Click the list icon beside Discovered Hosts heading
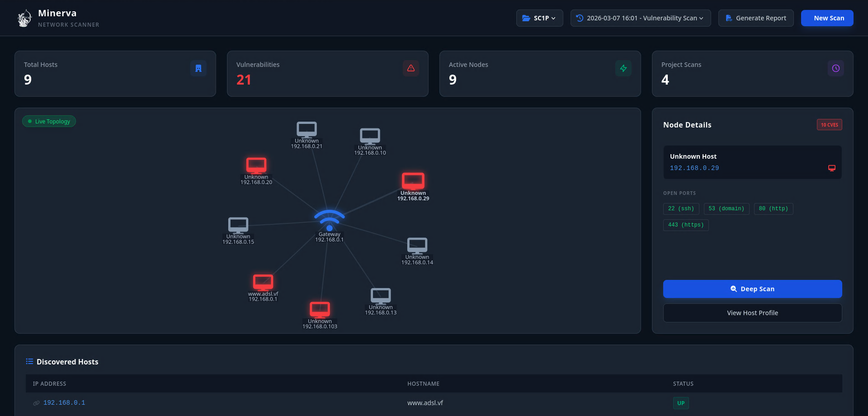Viewport: 868px width, 416px height. pos(29,361)
